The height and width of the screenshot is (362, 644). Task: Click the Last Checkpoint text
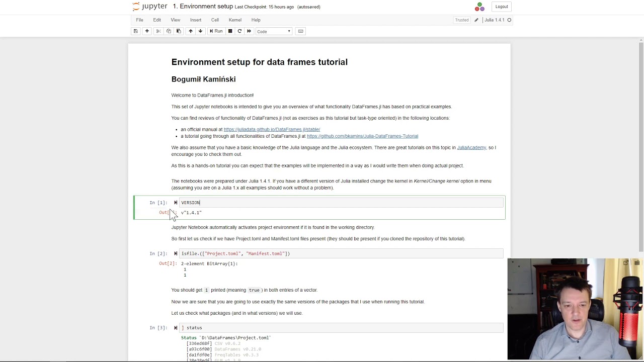click(x=264, y=7)
